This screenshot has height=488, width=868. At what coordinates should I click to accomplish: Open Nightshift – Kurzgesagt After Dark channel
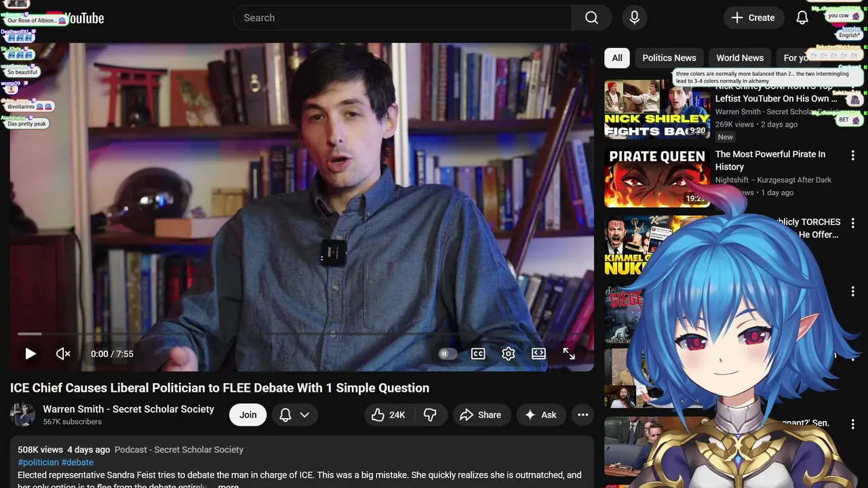[x=773, y=180]
